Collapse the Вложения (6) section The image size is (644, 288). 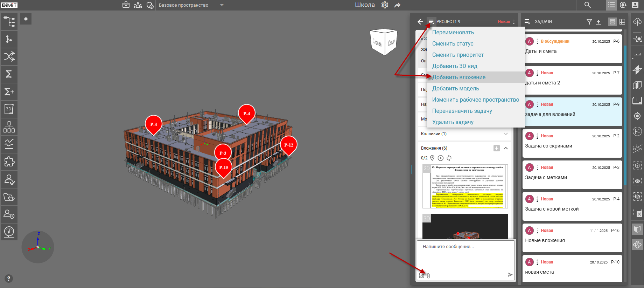click(505, 148)
